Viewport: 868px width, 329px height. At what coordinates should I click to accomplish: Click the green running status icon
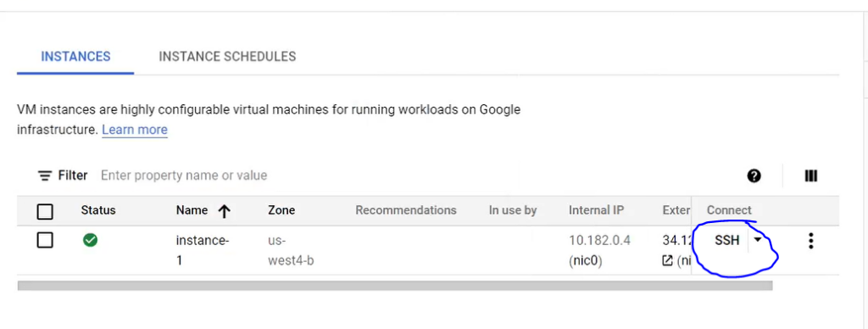click(90, 240)
